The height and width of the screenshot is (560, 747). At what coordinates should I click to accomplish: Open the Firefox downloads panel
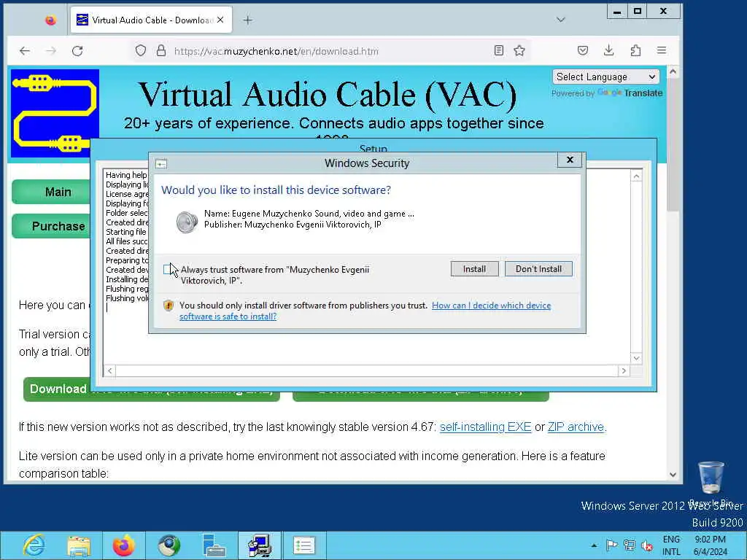(x=609, y=50)
